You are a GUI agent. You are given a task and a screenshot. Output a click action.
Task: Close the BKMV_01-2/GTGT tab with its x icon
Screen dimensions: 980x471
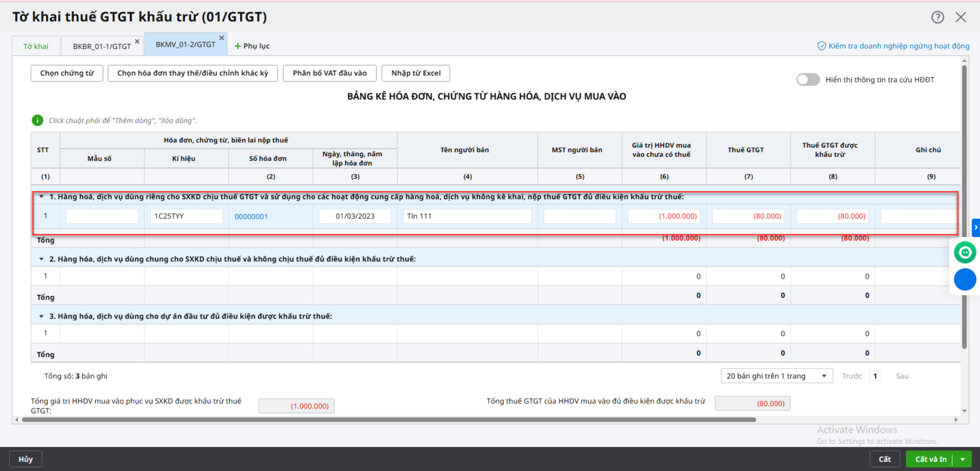click(x=222, y=38)
